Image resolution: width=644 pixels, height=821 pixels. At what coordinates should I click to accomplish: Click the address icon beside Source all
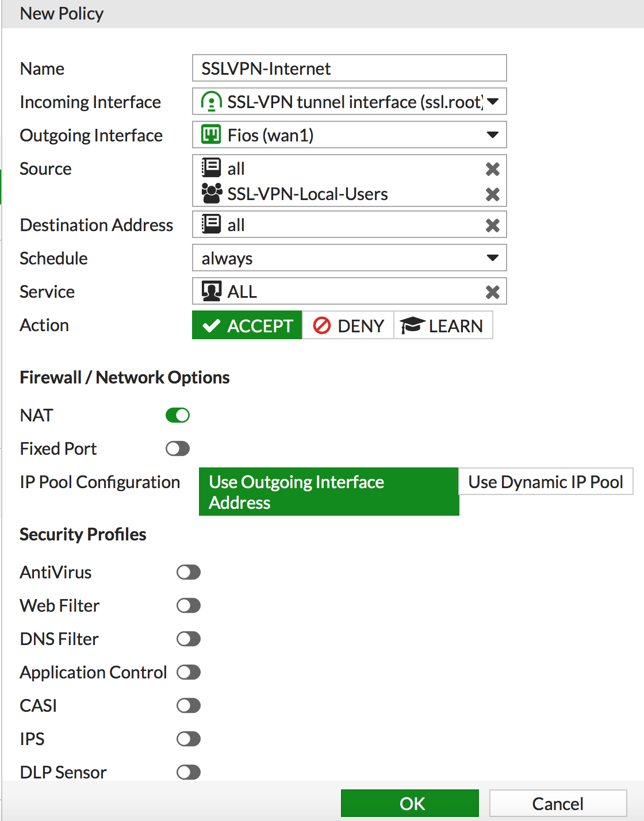[211, 168]
